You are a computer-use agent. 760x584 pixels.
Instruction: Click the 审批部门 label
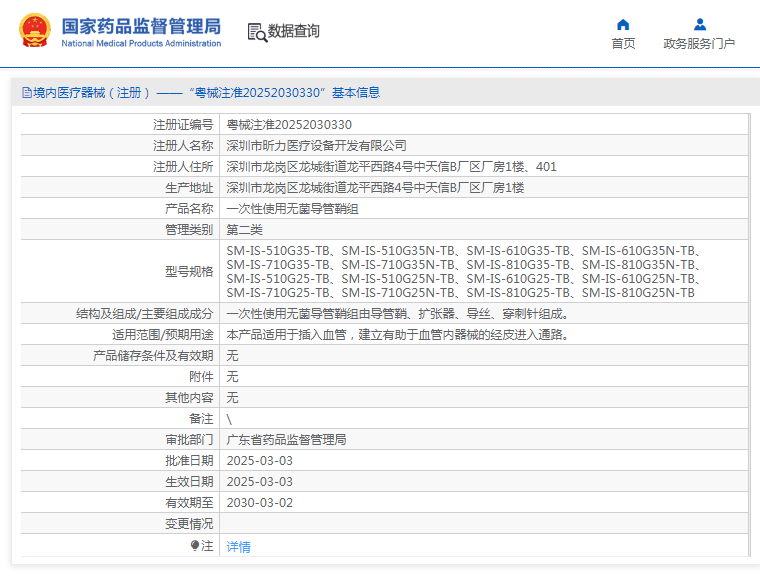tap(189, 440)
